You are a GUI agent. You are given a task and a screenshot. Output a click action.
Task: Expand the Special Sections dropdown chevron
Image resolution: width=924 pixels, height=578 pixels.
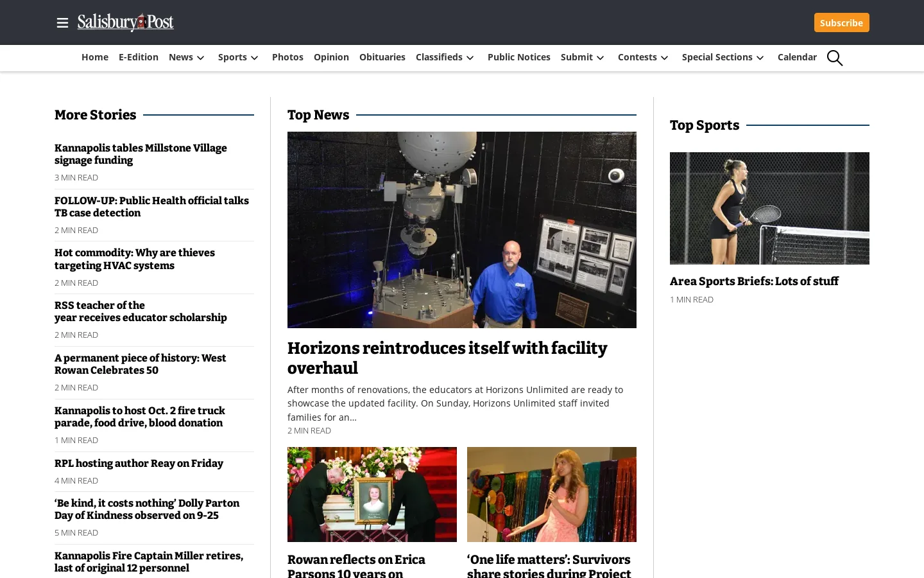tap(760, 58)
